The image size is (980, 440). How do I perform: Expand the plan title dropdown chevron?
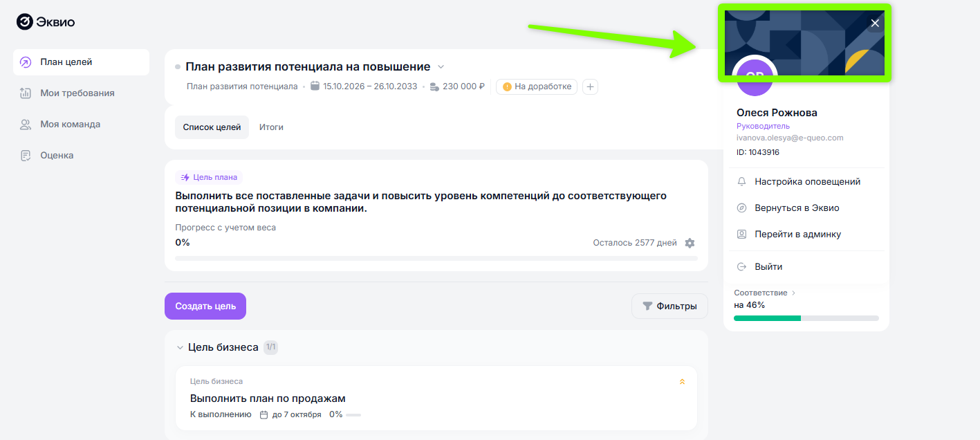pyautogui.click(x=441, y=67)
